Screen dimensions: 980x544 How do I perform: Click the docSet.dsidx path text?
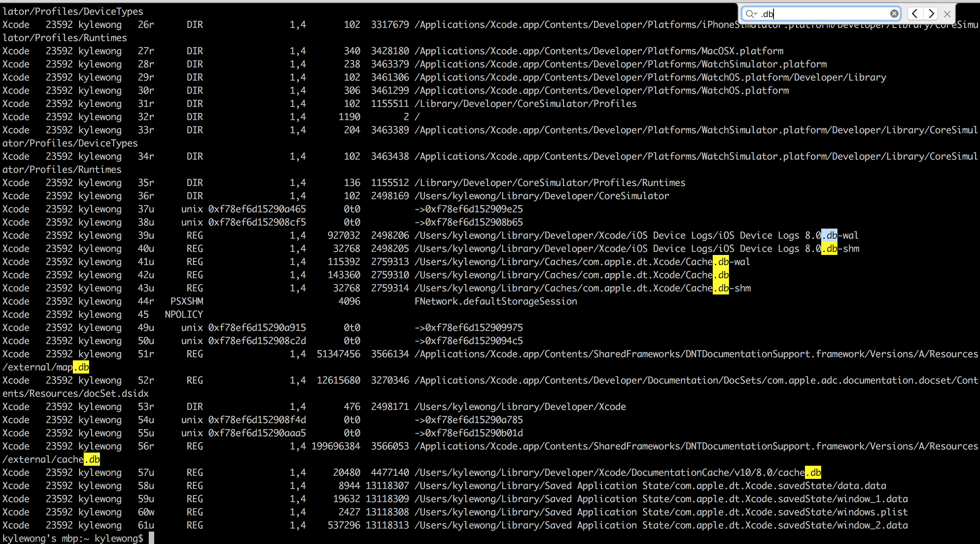116,394
